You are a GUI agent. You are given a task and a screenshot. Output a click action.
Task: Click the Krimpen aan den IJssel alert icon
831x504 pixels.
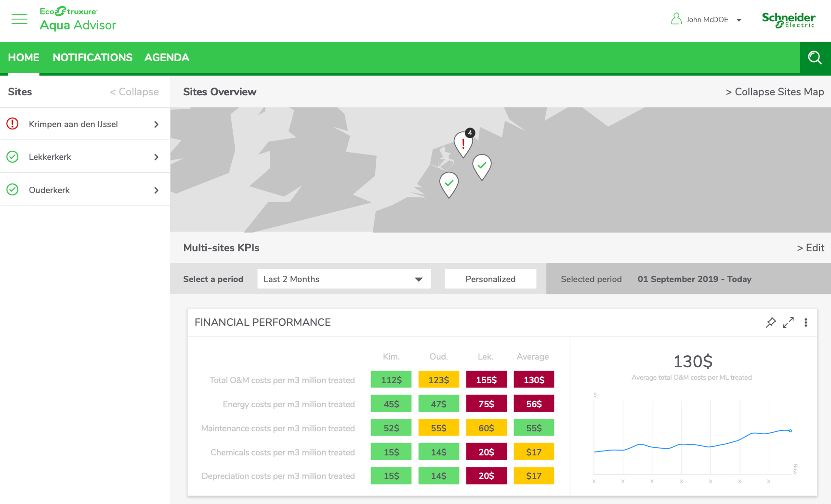pyautogui.click(x=13, y=124)
